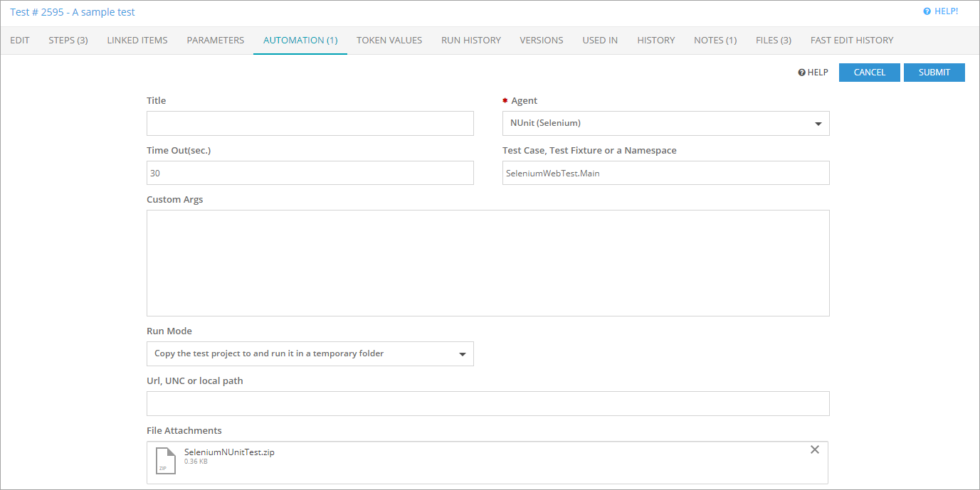Focus the Time Out(sec.) field

tap(310, 173)
